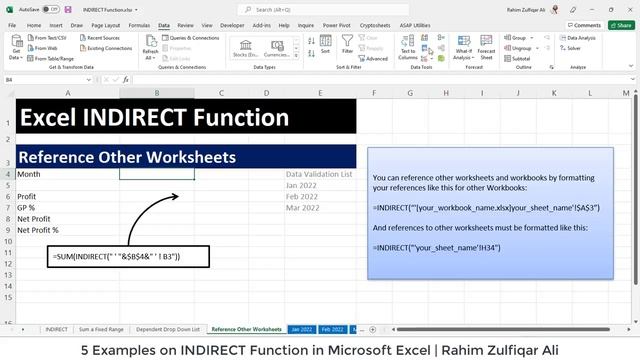The height and width of the screenshot is (360, 640).
Task: Expand the Group dropdown arrow
Action: click(532, 38)
